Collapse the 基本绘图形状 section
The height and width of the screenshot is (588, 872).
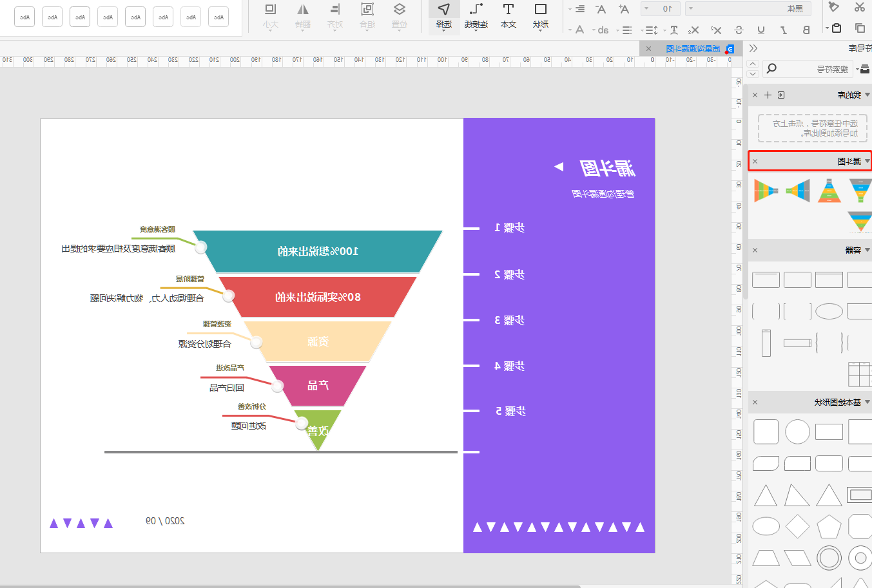click(867, 402)
